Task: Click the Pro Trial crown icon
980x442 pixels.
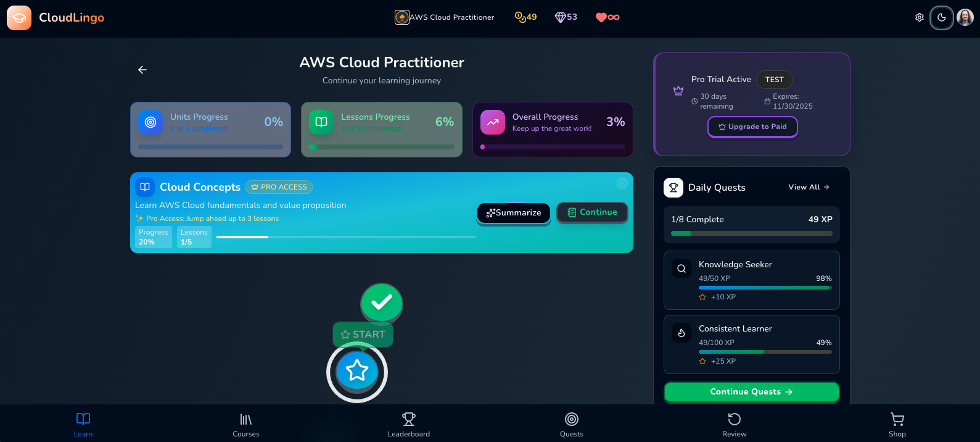Action: click(678, 91)
